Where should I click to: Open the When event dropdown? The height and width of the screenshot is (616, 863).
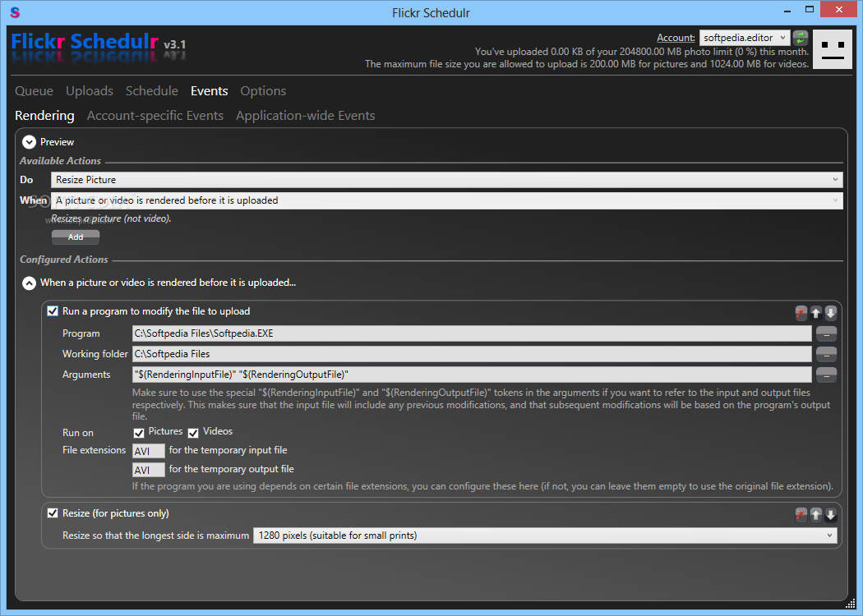tap(447, 200)
